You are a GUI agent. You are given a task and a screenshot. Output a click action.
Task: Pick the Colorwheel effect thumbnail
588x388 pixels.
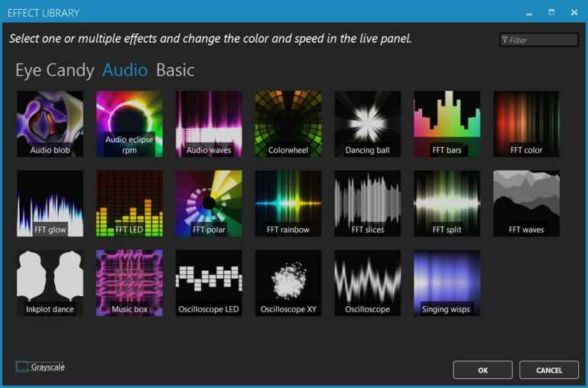pyautogui.click(x=288, y=123)
